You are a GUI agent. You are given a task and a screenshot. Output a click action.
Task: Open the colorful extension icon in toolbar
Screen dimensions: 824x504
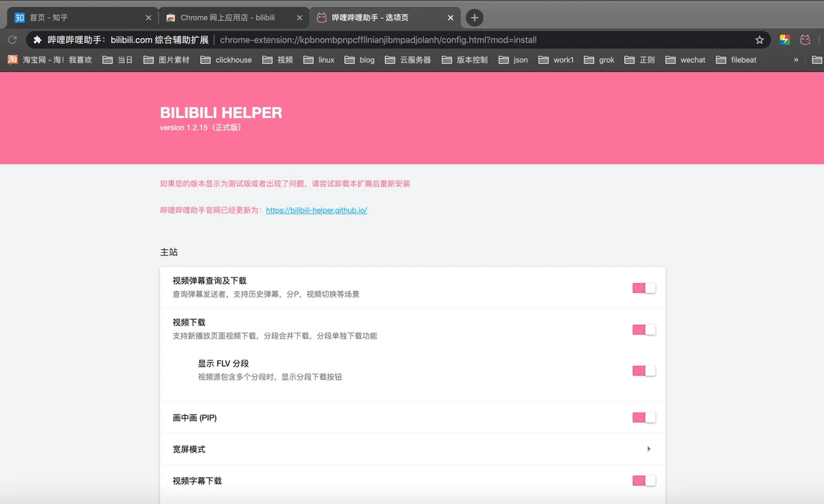click(785, 40)
